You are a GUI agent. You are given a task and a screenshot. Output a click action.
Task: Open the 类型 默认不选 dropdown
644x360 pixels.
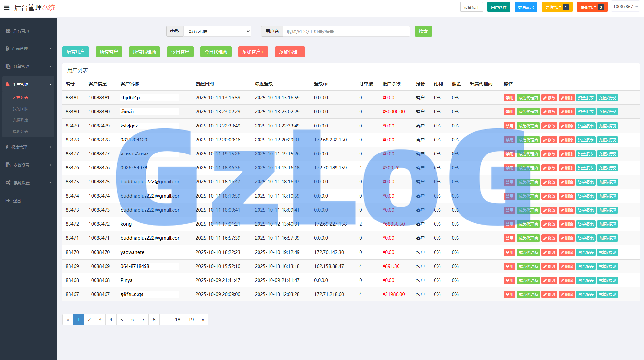pos(217,31)
